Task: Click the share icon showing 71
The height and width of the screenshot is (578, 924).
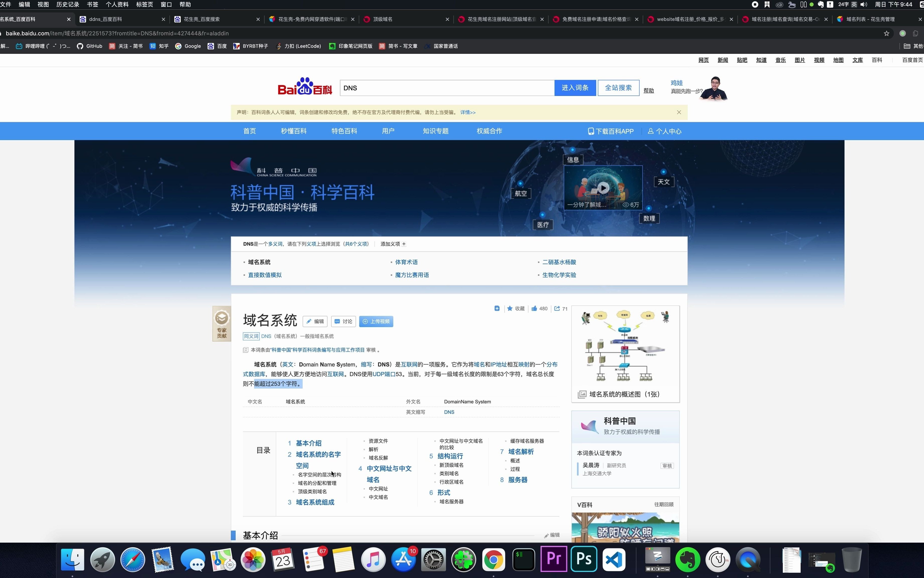Action: click(557, 309)
